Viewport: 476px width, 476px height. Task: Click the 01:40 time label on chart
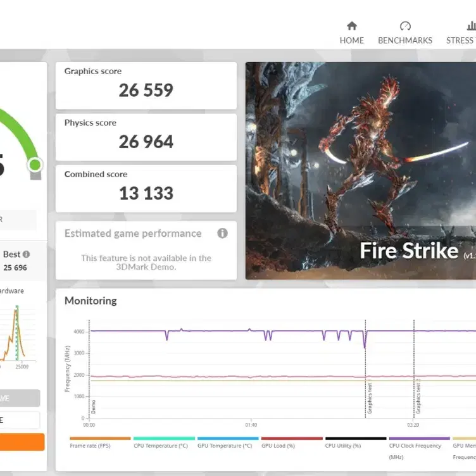(251, 425)
